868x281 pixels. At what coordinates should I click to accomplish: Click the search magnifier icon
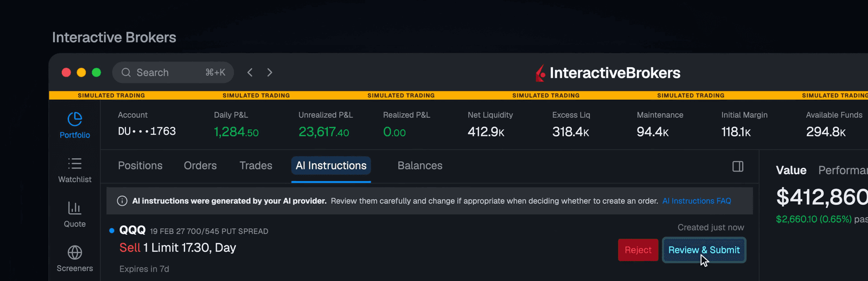pos(126,73)
